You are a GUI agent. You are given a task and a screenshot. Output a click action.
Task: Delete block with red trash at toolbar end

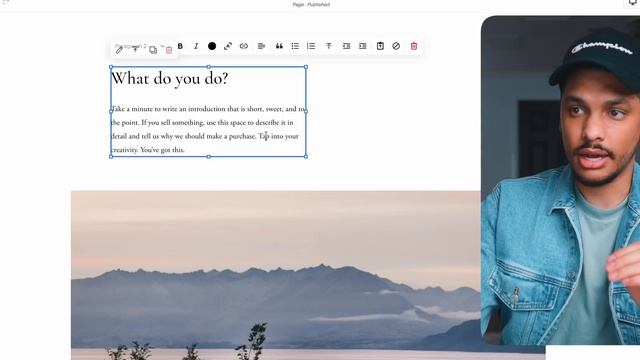click(x=413, y=46)
